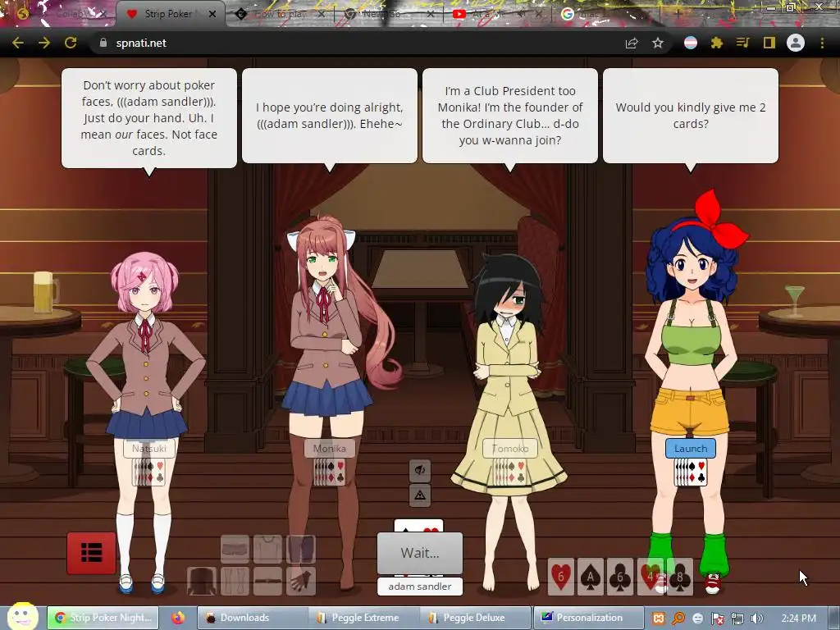Share this page icon

pyautogui.click(x=632, y=43)
